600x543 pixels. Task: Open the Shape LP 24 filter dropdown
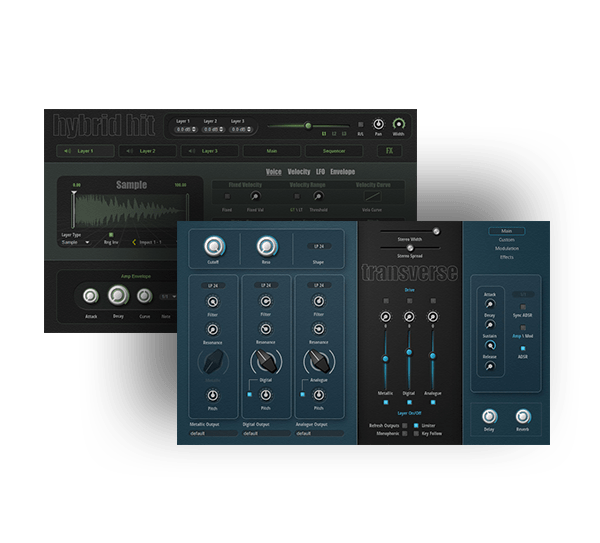(318, 246)
